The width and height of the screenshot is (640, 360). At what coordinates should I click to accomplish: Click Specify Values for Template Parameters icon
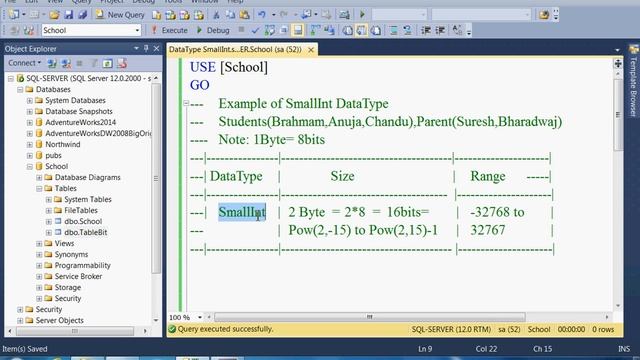click(457, 30)
